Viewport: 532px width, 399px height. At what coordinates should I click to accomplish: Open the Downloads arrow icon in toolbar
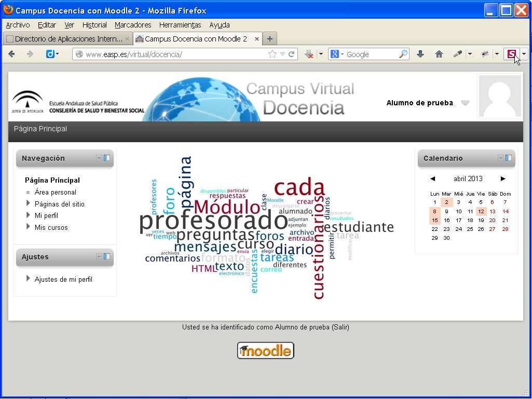(420, 54)
